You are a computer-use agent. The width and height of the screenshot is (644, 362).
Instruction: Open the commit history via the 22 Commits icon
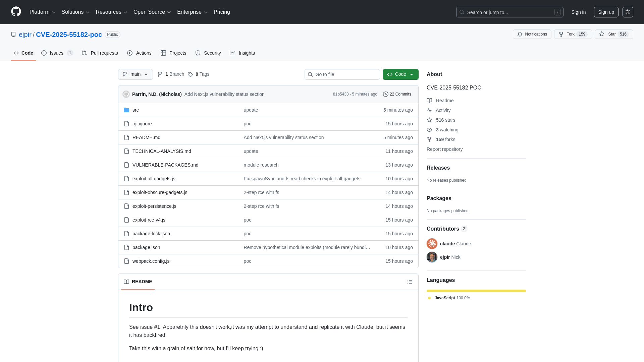point(385,94)
